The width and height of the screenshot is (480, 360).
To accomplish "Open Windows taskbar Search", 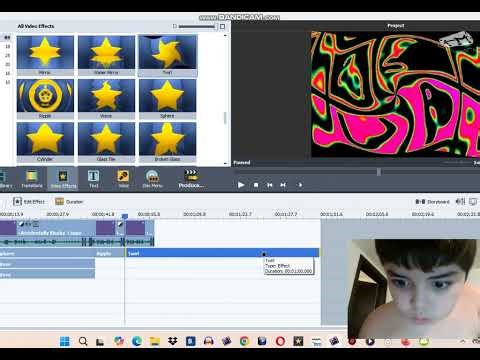I will tap(83, 341).
